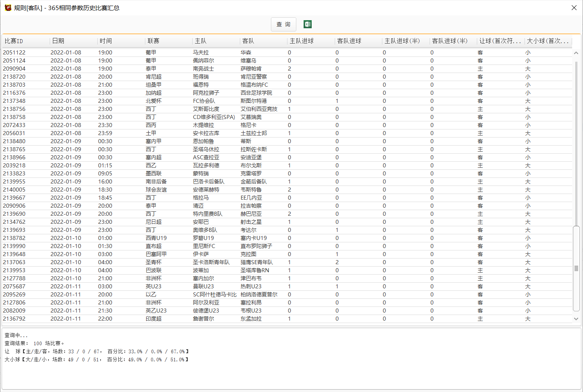This screenshot has width=583, height=392.
Task: Select the 肯尼超 league cell
Action: (x=153, y=77)
